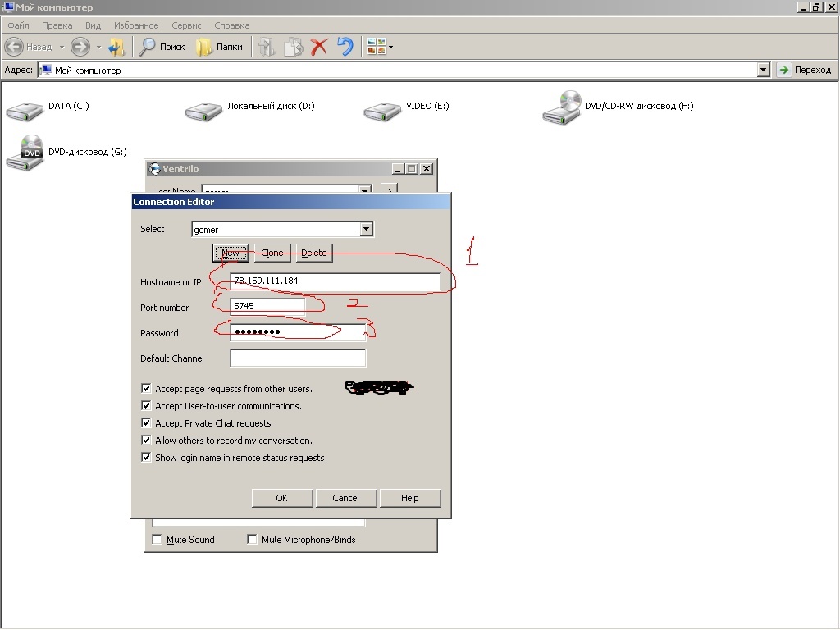This screenshot has height=630, width=840.
Task: Click the blue Undo arrow toolbar icon
Action: tap(345, 47)
